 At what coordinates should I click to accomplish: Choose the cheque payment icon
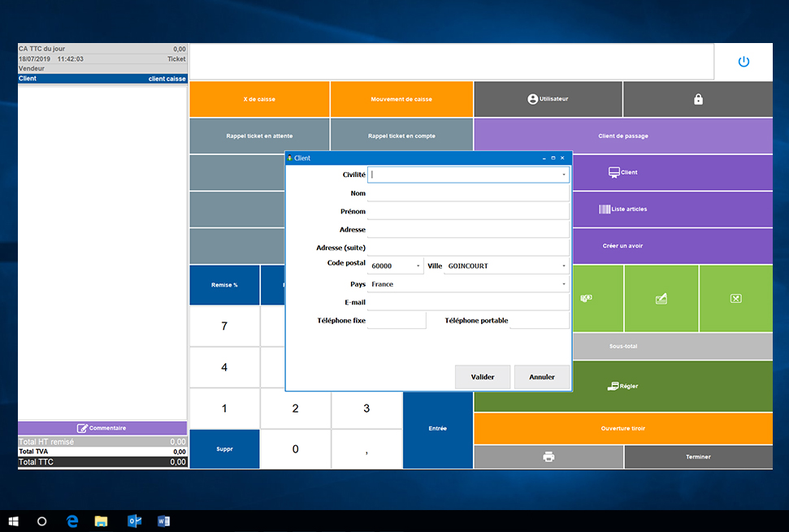click(661, 298)
